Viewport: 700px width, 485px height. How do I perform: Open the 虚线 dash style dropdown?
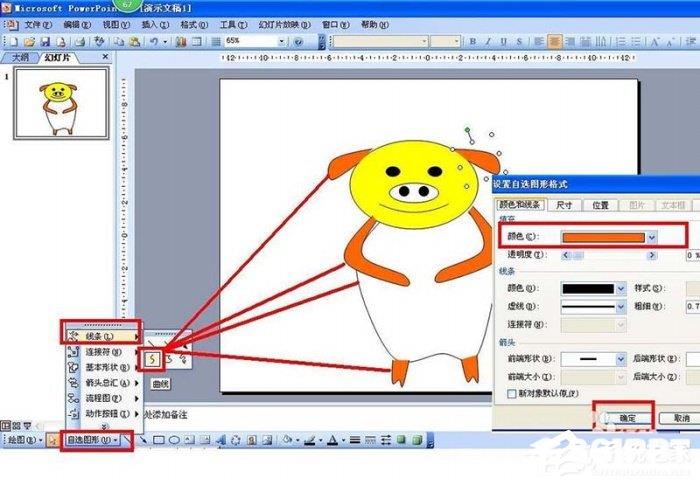[621, 306]
